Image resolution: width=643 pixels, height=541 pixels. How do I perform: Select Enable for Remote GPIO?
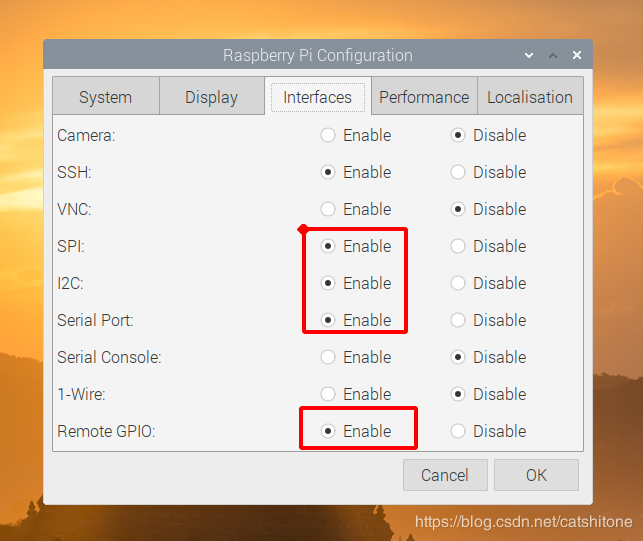(328, 431)
